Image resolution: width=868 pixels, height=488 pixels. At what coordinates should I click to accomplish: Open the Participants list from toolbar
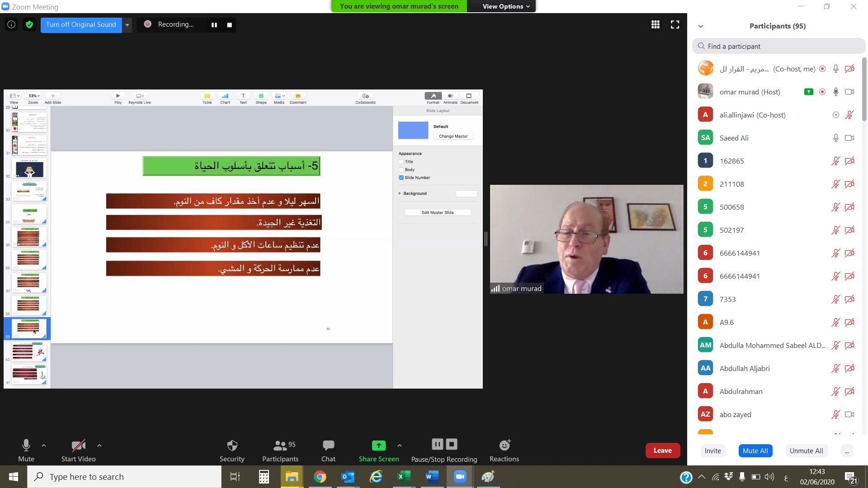280,450
